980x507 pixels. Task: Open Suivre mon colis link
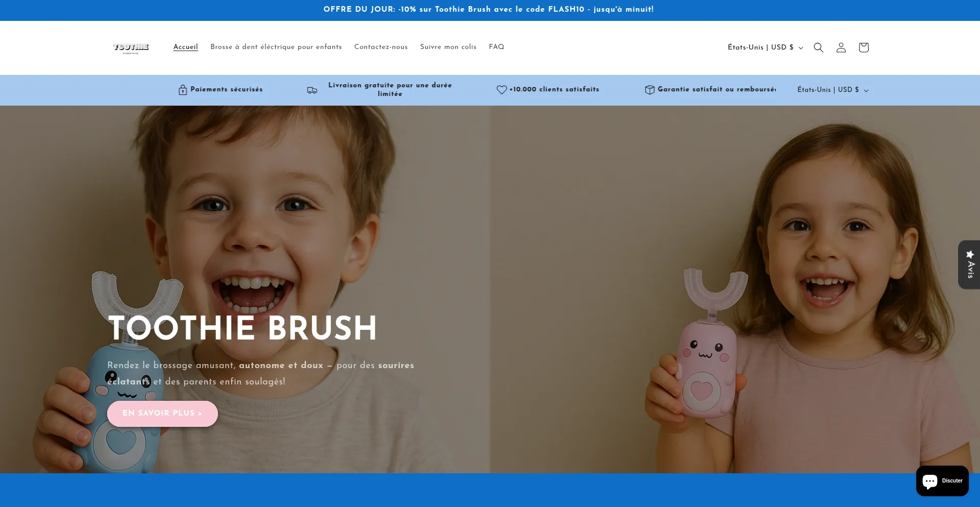448,47
